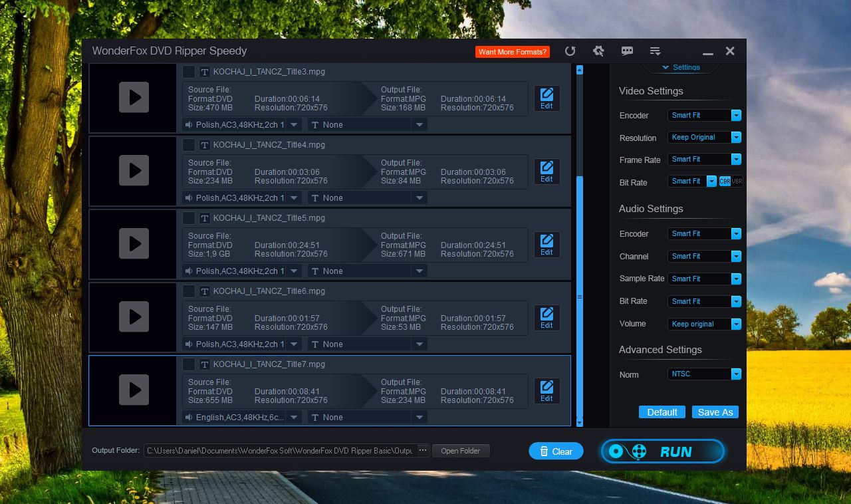The width and height of the screenshot is (851, 504).
Task: Collapse the Settings panel tab
Action: (x=681, y=67)
